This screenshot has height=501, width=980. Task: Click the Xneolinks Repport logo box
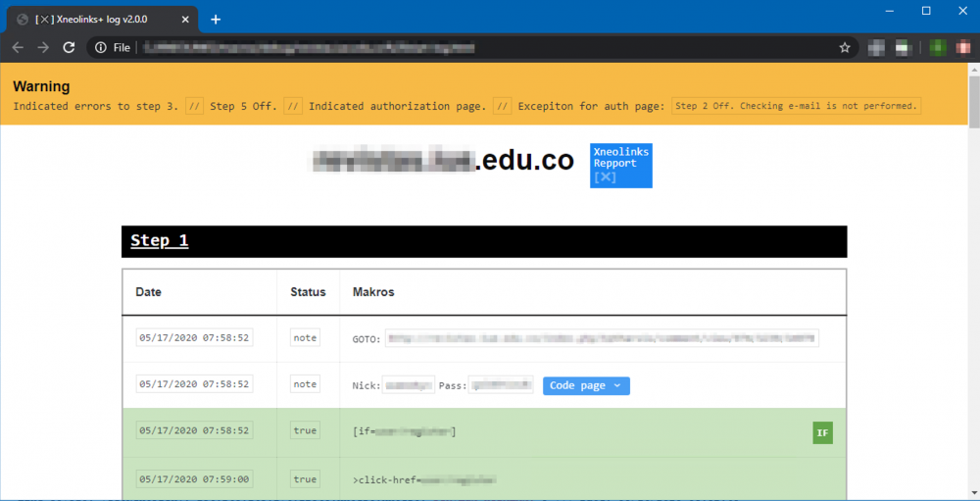click(620, 165)
